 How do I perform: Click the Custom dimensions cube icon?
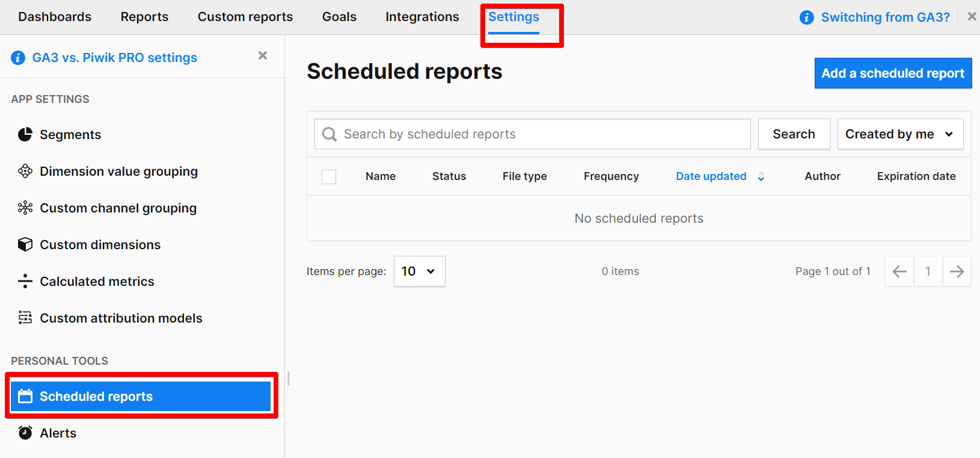pos(25,244)
